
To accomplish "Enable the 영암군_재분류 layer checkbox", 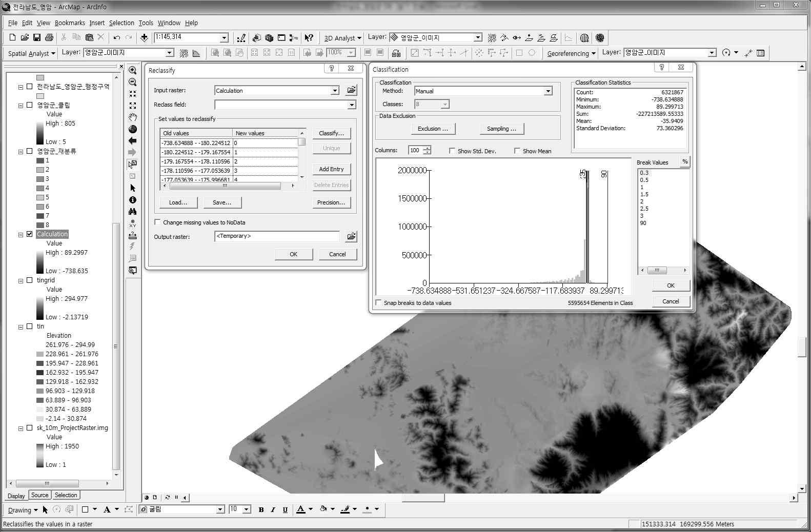I will point(30,151).
